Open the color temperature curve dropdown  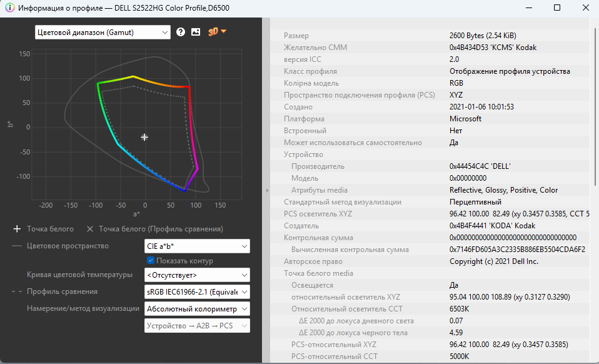[x=197, y=275]
